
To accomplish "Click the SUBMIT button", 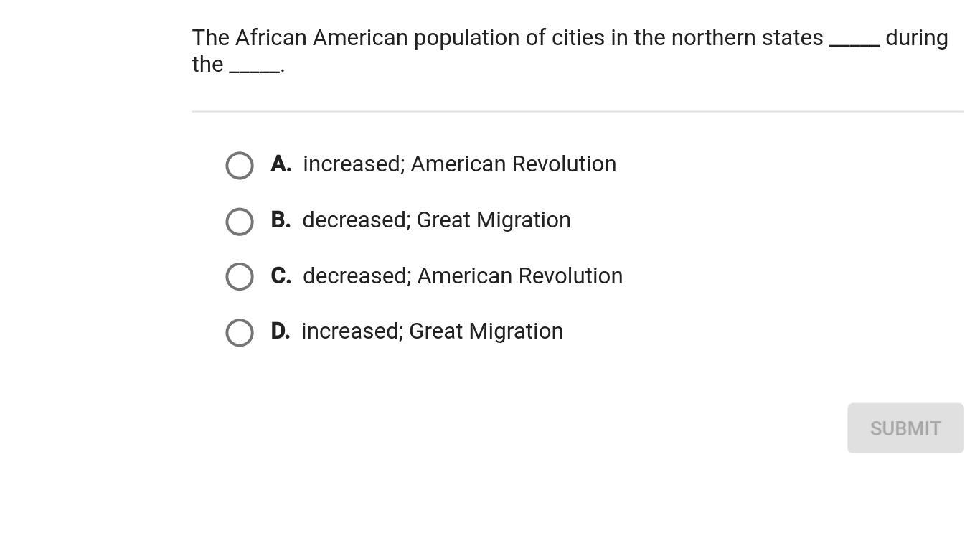I will [x=905, y=428].
